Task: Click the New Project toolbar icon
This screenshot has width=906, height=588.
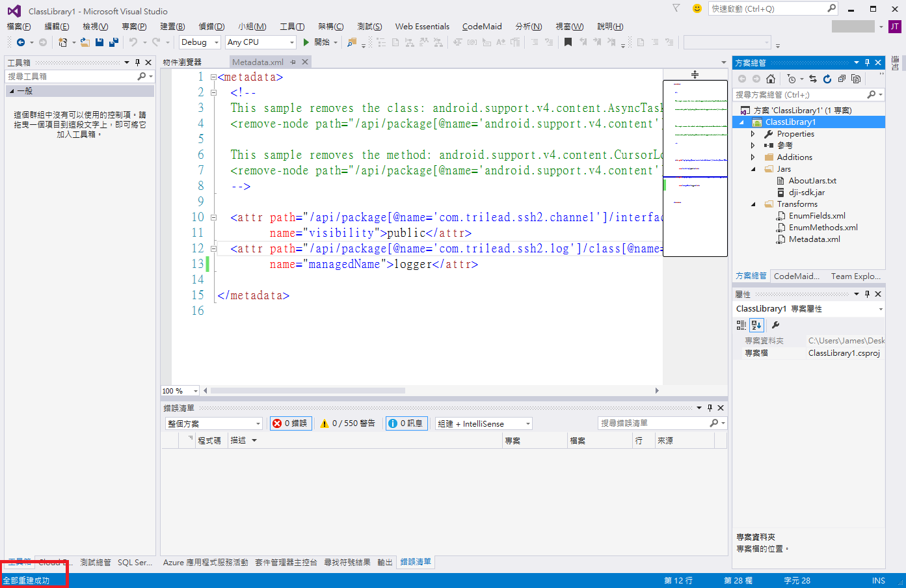Action: click(62, 42)
